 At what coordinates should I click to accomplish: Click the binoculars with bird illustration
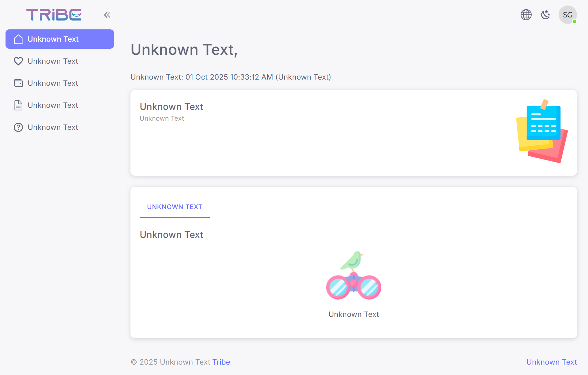coord(354,276)
